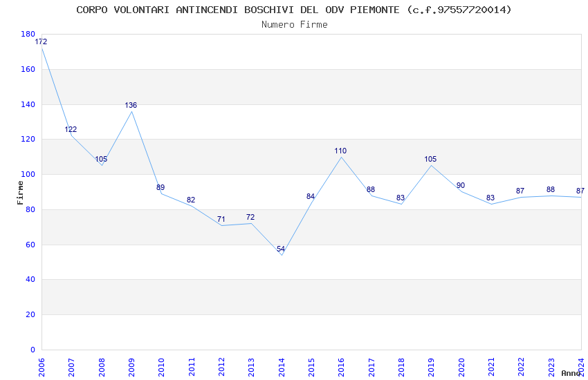This screenshot has height=380, width=588.
Task: Click the 2007 year tick label
Action: (71, 368)
